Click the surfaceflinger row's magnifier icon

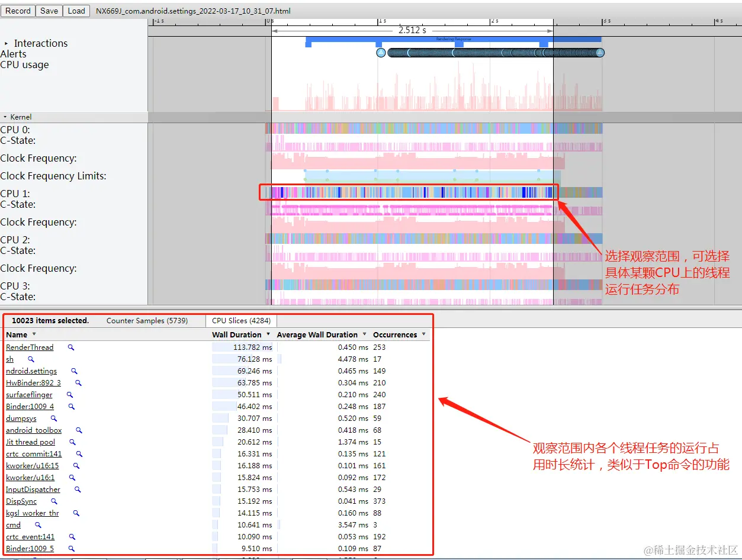pyautogui.click(x=69, y=395)
